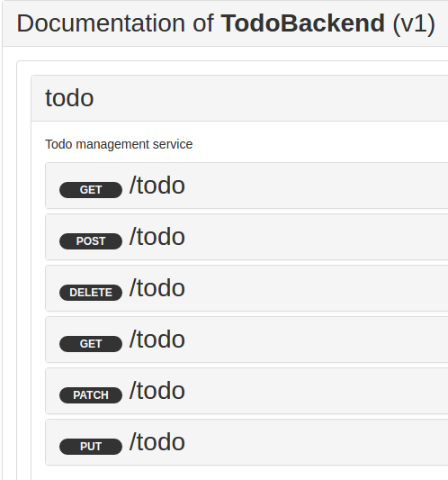
Task: Open the /todo path next to PATCH
Action: pos(157,391)
